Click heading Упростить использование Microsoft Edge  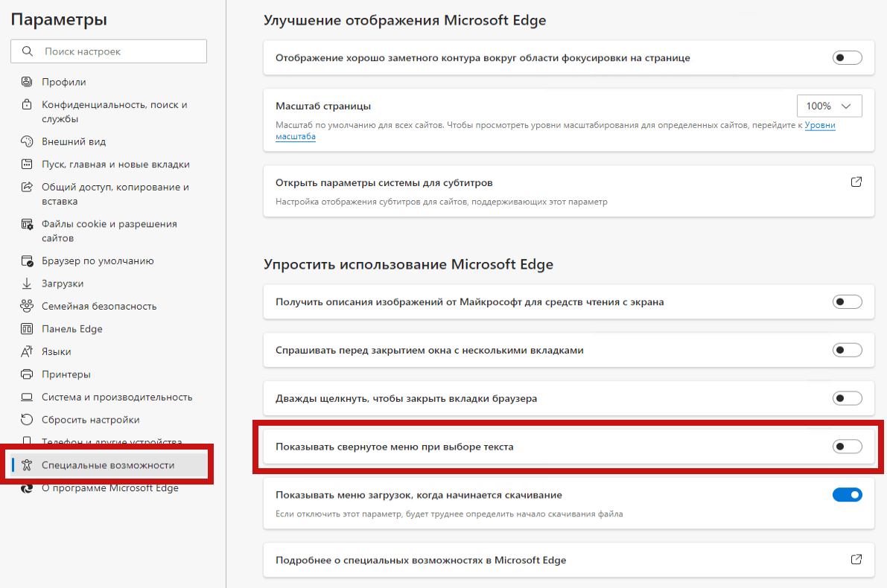click(x=408, y=265)
